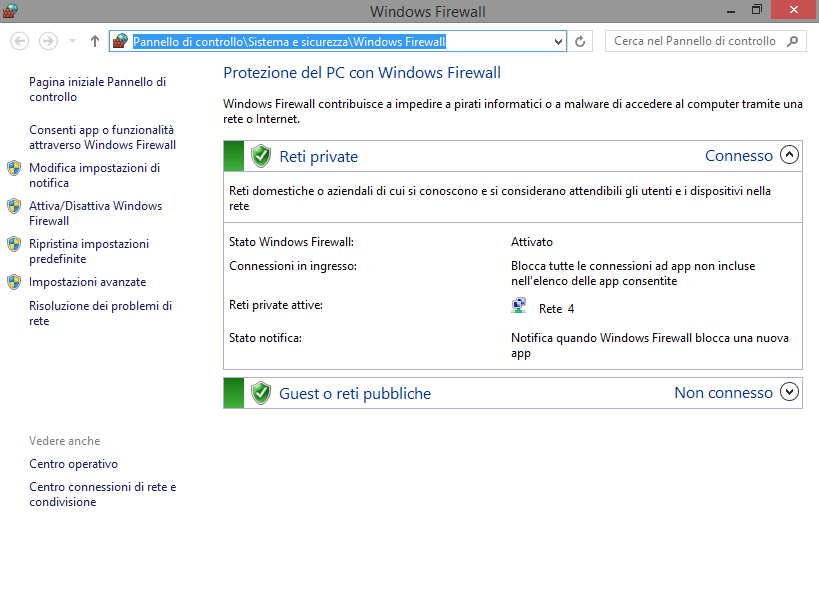Click the shield icon next to Modifica impostazioni di notifica
Screen dimensions: 819x609
pyautogui.click(x=14, y=168)
